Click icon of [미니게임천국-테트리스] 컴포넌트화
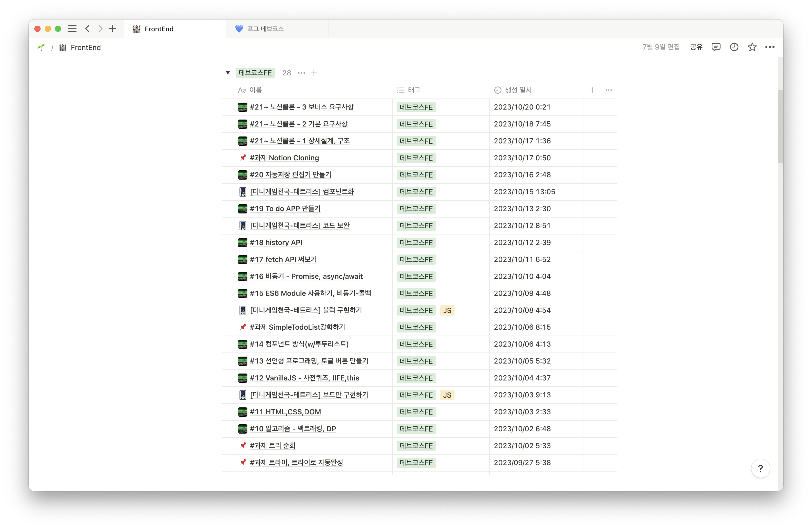 pos(243,192)
